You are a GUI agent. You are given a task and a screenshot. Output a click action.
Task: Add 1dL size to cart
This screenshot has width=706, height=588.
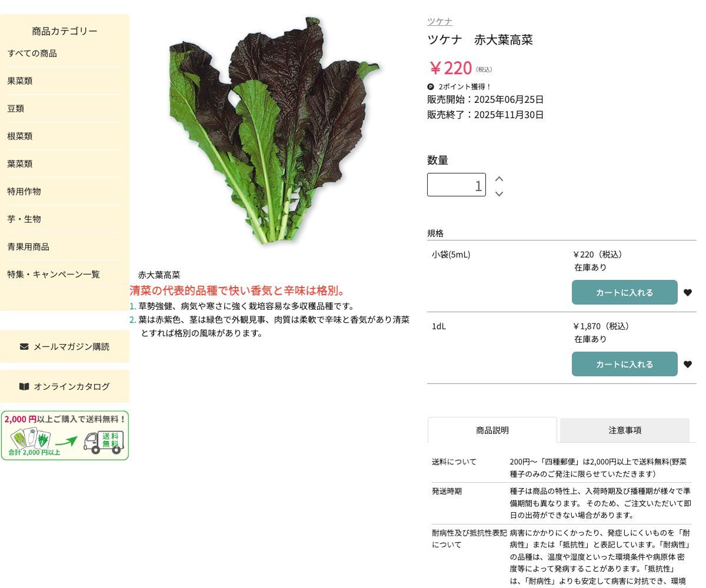[x=624, y=364]
